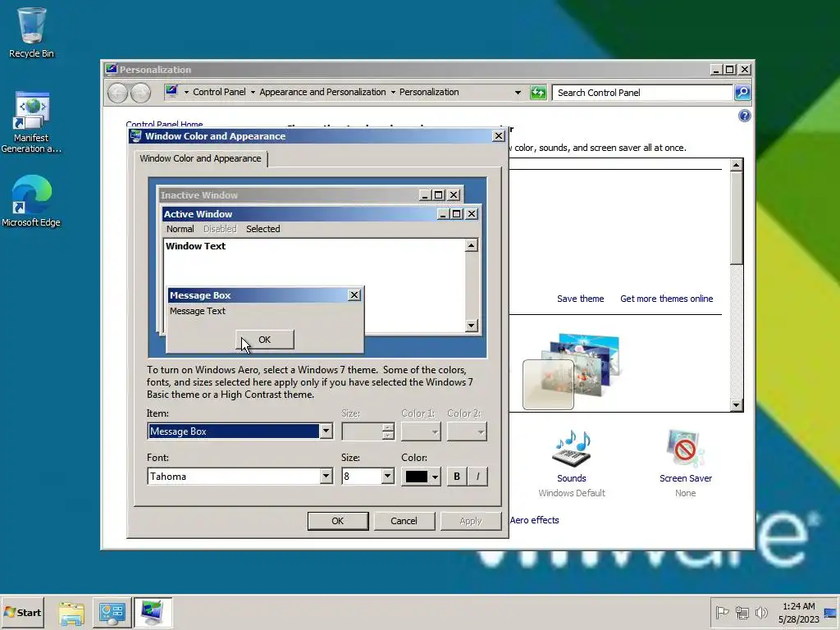Open the Save theme link

tap(580, 299)
